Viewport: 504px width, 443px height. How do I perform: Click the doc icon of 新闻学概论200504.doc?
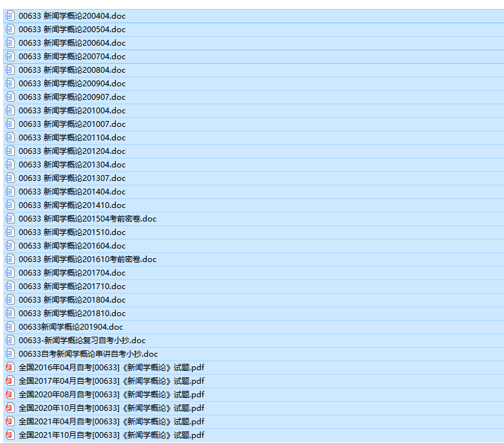click(x=10, y=29)
